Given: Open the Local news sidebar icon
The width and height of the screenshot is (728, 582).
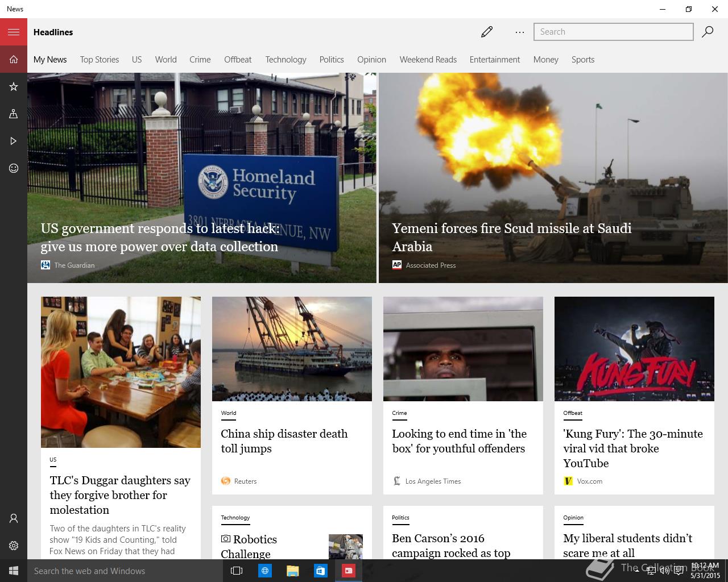Looking at the screenshot, I should click(x=14, y=114).
